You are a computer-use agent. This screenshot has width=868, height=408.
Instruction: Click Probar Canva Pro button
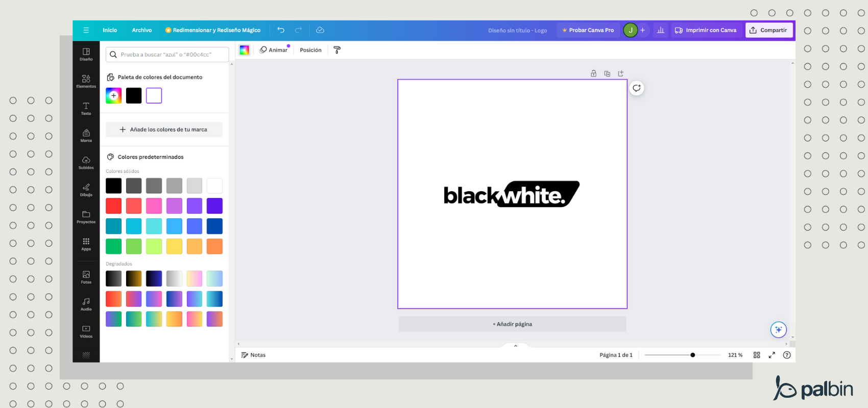[x=588, y=30]
